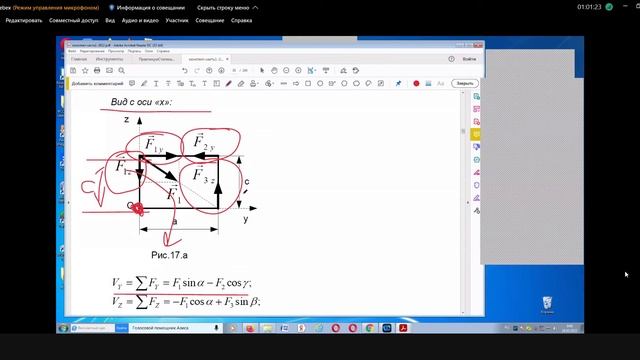
Task: Click Acrobat 'Войти' sign-in button
Action: point(469,59)
